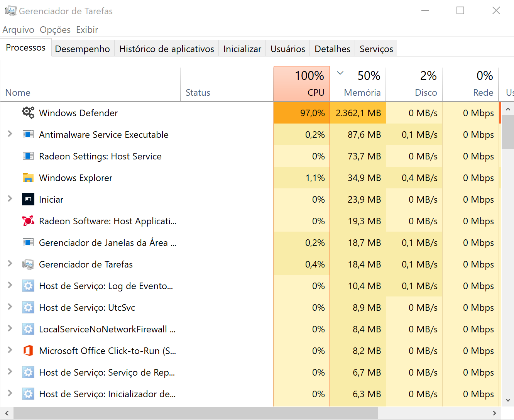This screenshot has height=420, width=514.
Task: Click the 97,0% CPU value
Action: (313, 113)
